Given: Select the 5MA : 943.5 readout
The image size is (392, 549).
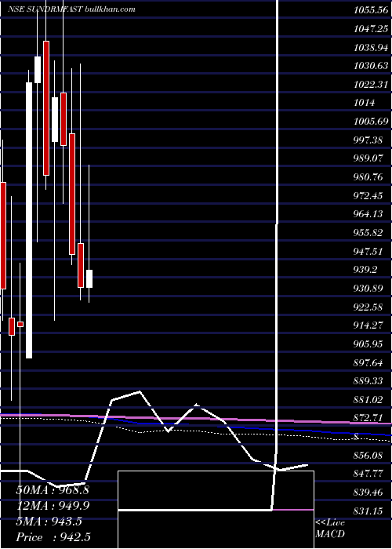Looking at the screenshot, I should [49, 522].
